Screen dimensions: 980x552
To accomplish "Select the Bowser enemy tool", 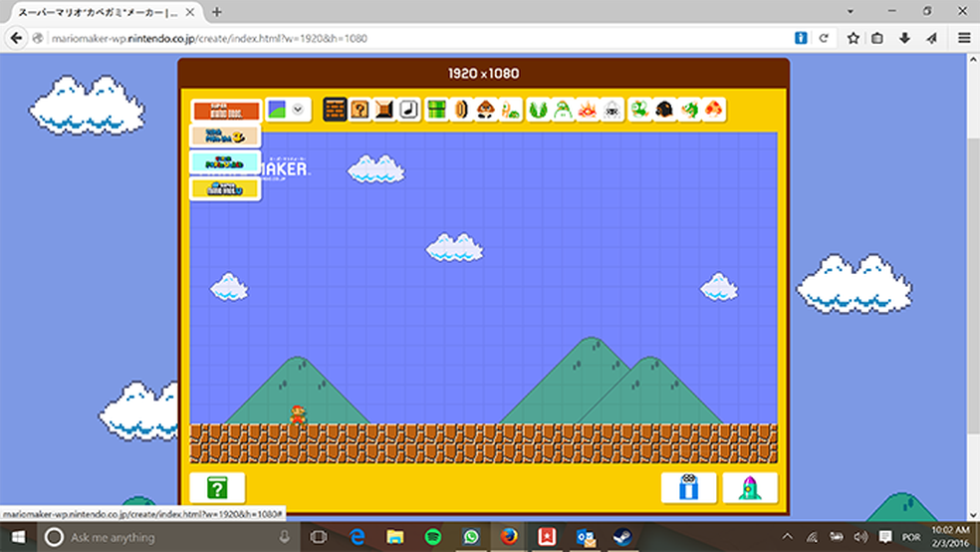I will tap(689, 110).
